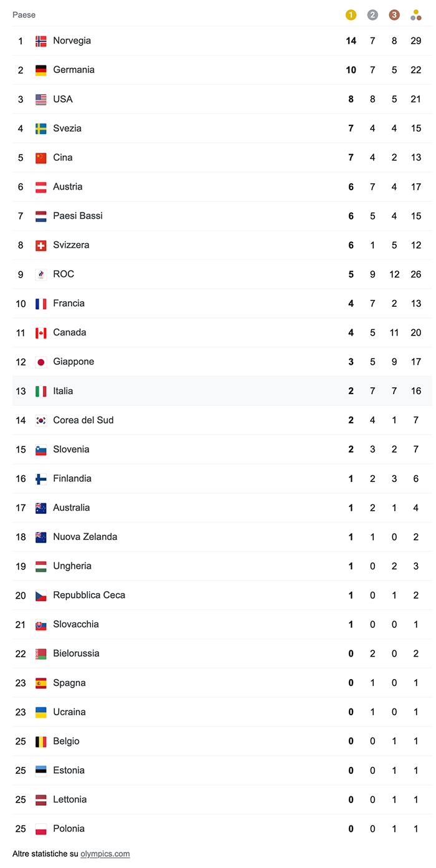
Task: Select the Italia row
Action: (218, 391)
